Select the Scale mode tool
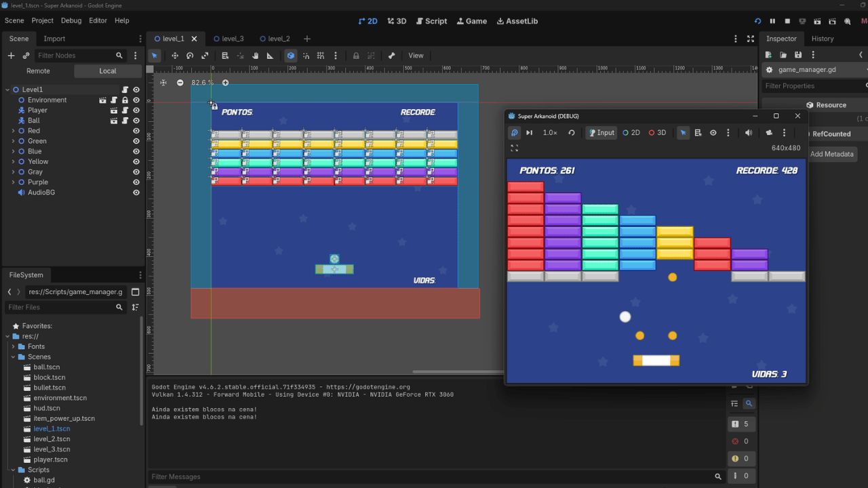This screenshot has height=488, width=868. [x=205, y=56]
